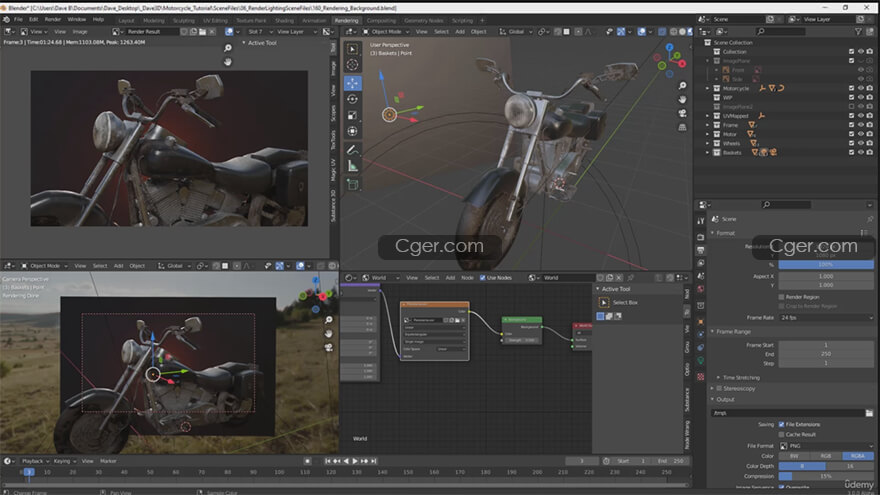Open the Frame Rate 24 fps dropdown
The height and width of the screenshot is (495, 880).
click(x=826, y=318)
